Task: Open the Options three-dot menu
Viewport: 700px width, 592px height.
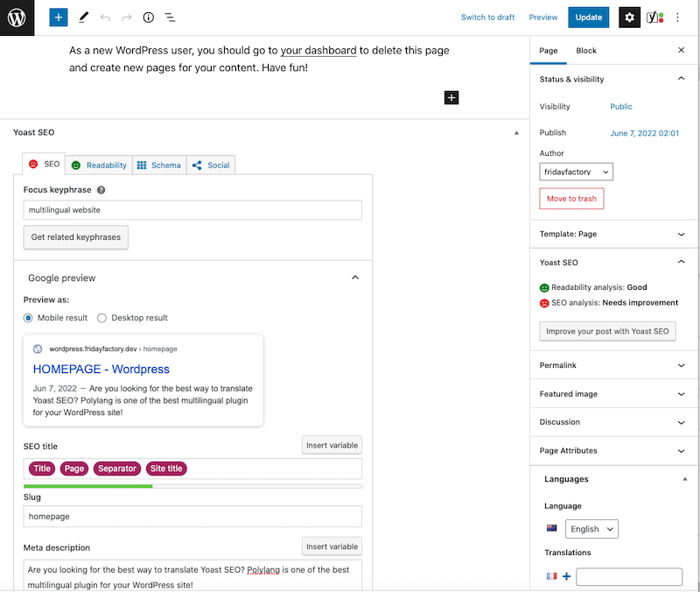Action: [x=677, y=18]
